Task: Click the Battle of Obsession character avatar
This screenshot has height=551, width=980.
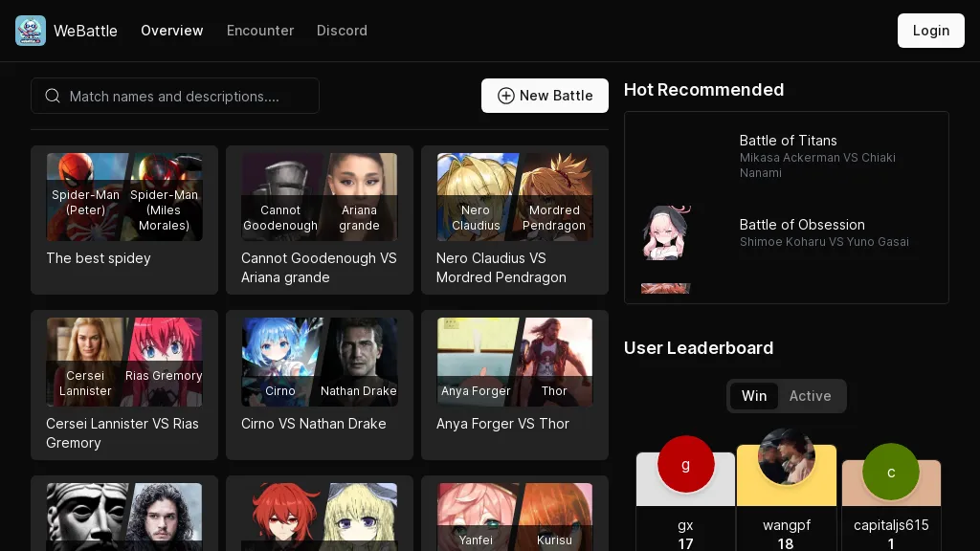Action: point(666,232)
